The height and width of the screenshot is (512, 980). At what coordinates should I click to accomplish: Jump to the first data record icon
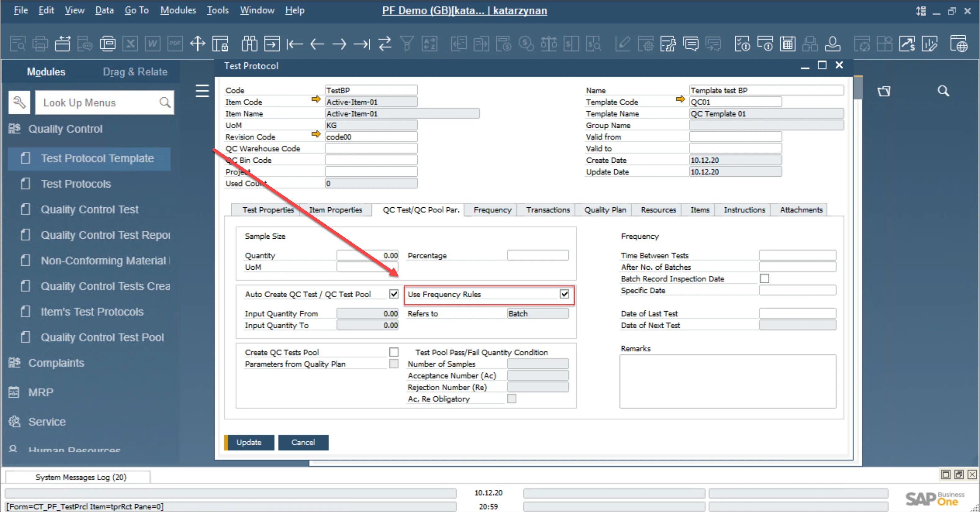[x=294, y=44]
